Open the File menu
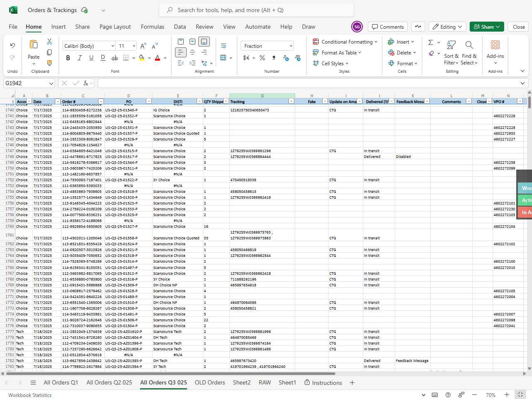Viewport: 532px width, 399px height. 13,27
